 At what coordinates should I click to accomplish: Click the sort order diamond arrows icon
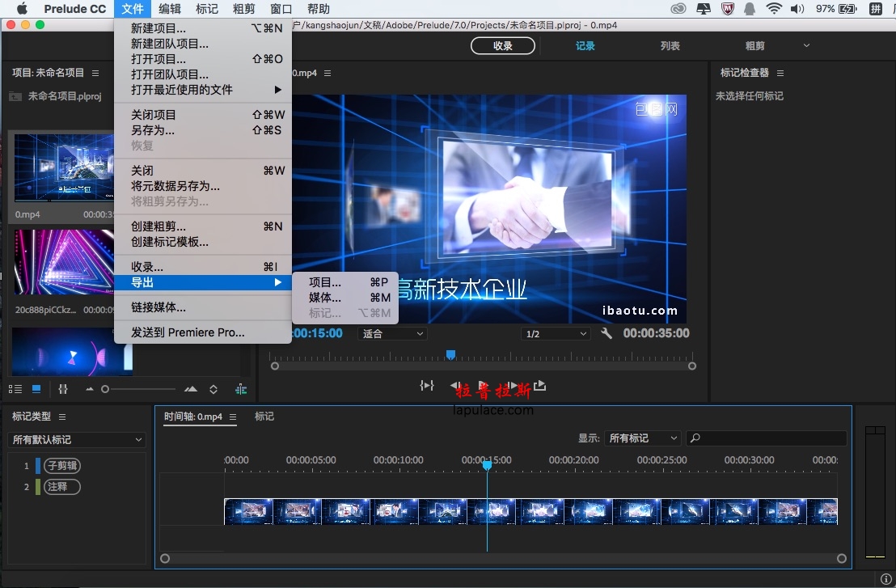213,389
